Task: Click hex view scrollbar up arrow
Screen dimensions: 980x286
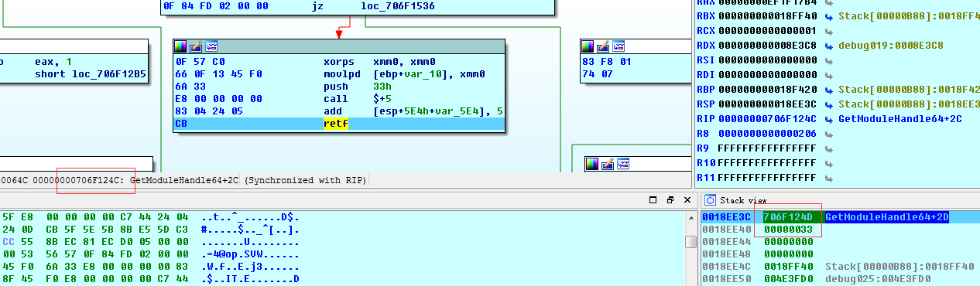Action: 691,219
